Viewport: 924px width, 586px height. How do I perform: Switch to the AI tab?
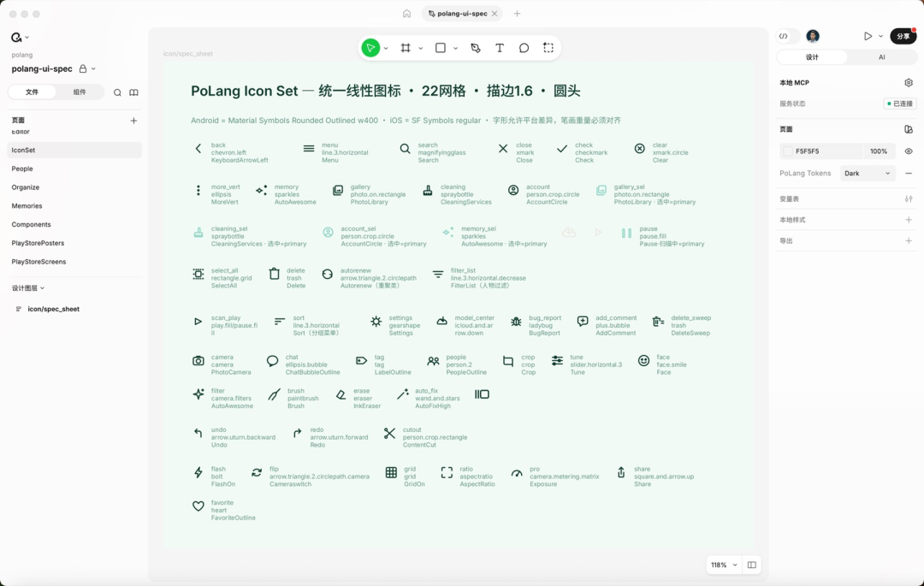(x=881, y=57)
